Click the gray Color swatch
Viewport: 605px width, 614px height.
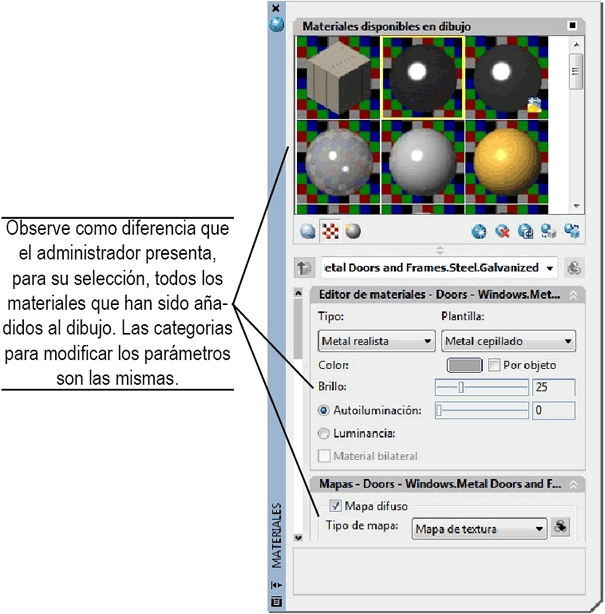[x=464, y=365]
